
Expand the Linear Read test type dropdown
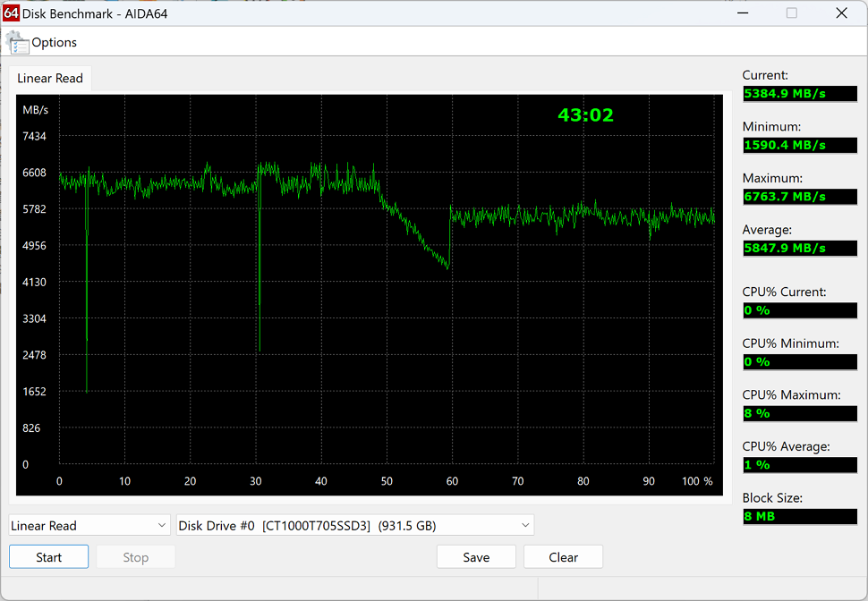(89, 525)
